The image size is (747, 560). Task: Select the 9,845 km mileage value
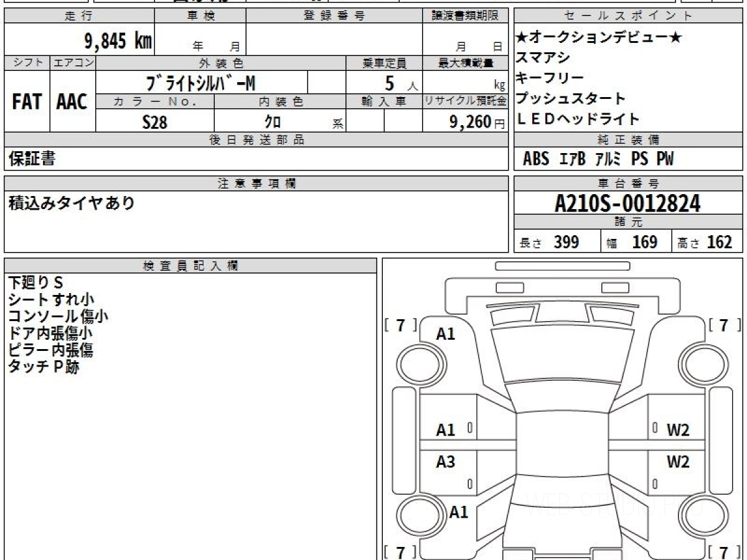[118, 41]
